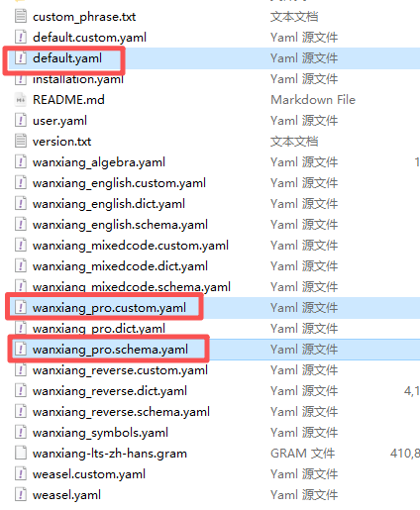Click the 'Yaml 源文件' type of default.custom.yaml
Viewport: 420px width, 510px height.
[x=304, y=38]
